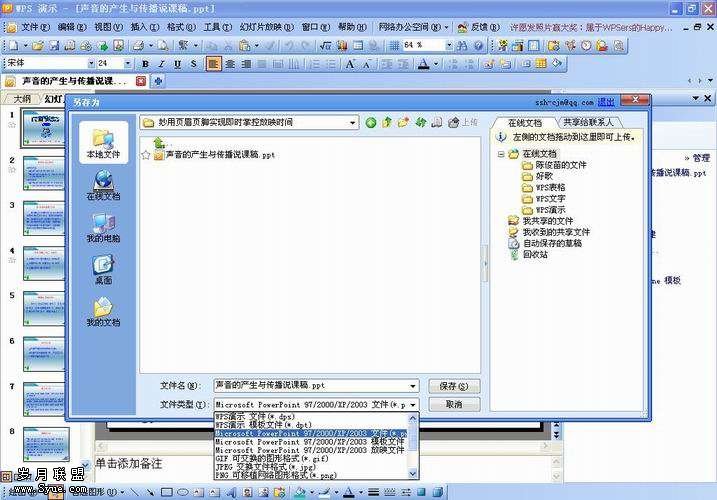Increase font size with large A icon
The width and height of the screenshot is (717, 500).
(350, 64)
